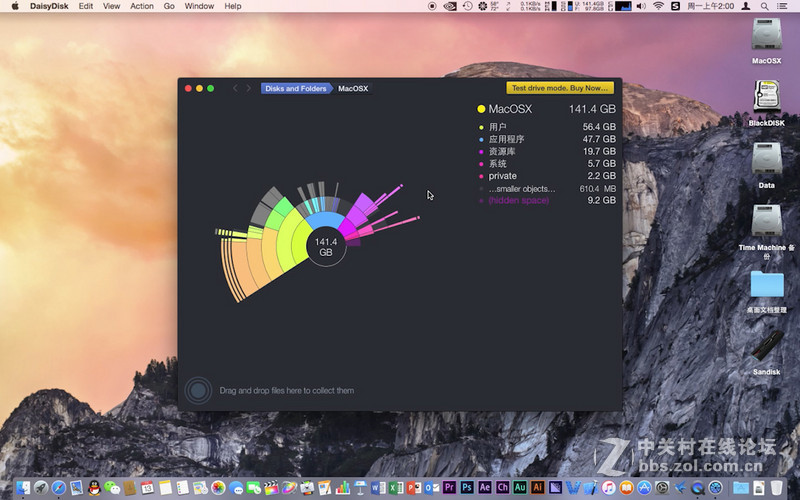Select the 系统 folder entry
Image resolution: width=800 pixels, height=500 pixels.
[547, 163]
